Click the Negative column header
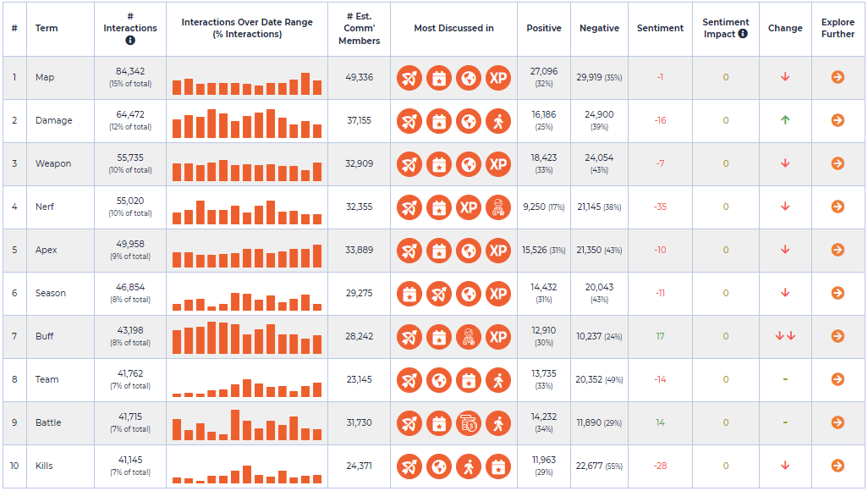This screenshot has width=868, height=491. [x=599, y=28]
